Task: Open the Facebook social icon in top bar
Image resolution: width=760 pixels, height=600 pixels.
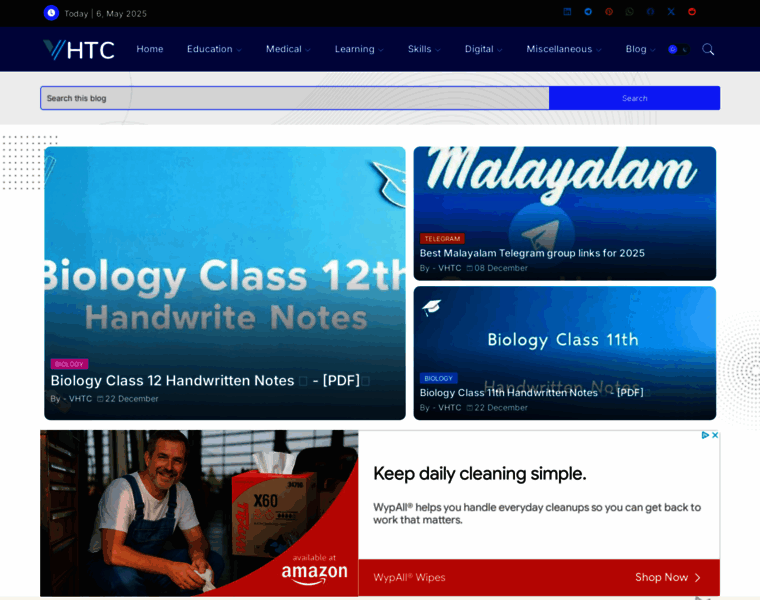Action: (650, 12)
